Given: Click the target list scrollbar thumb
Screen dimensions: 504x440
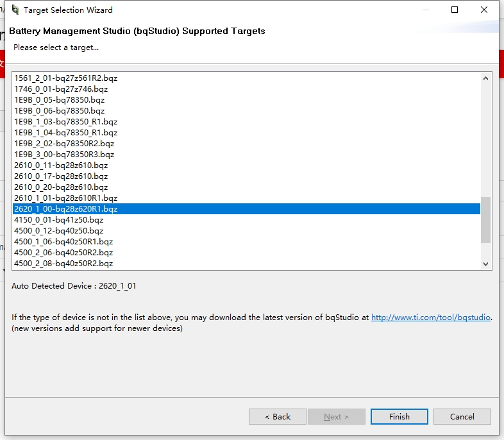Looking at the screenshot, I should coord(485,220).
